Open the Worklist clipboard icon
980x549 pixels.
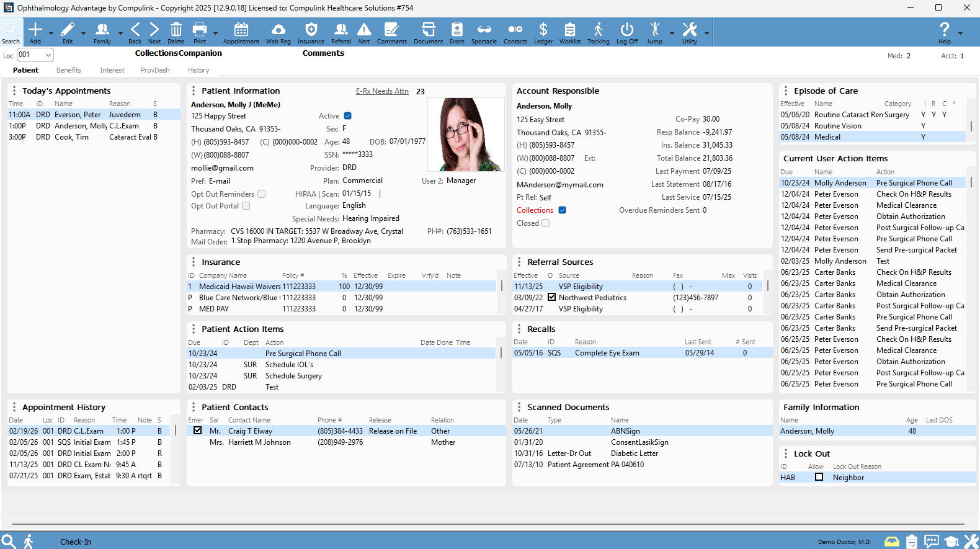click(569, 32)
